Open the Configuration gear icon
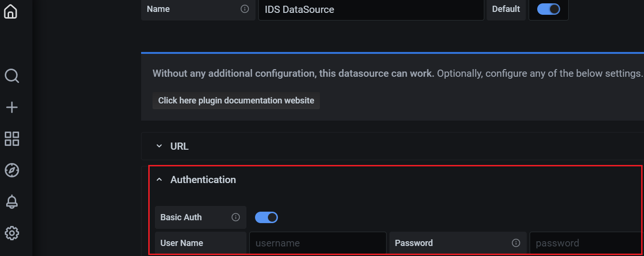This screenshot has width=644, height=256. point(11,233)
